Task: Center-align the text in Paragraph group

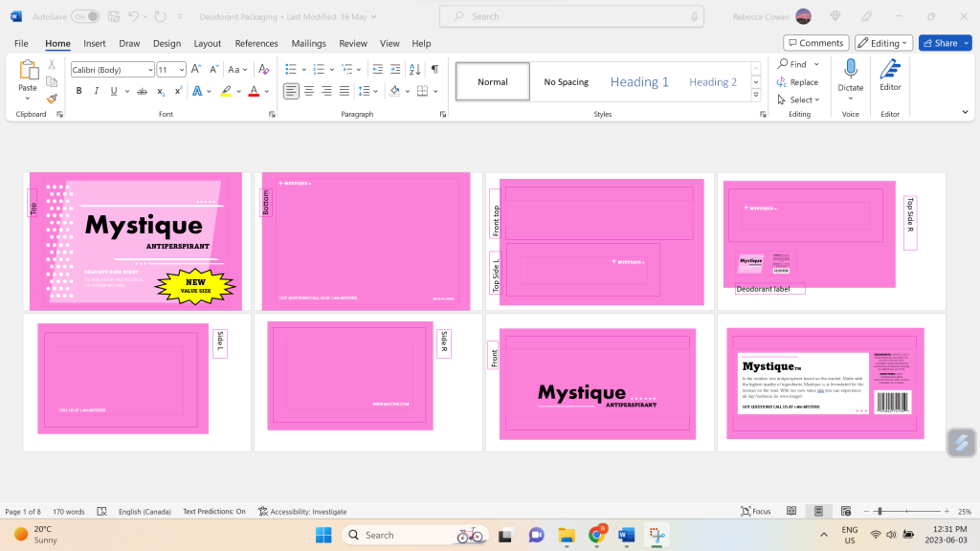Action: (x=309, y=91)
